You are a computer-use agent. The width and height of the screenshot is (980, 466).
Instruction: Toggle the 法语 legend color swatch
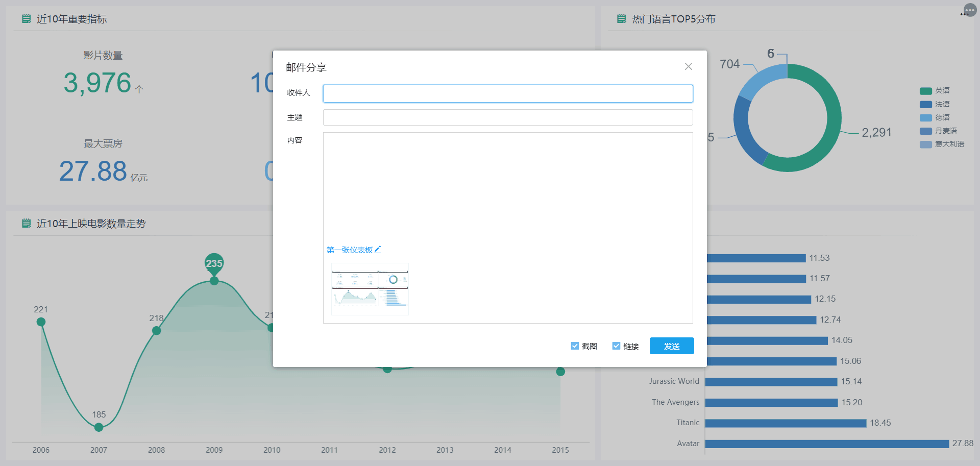tap(925, 104)
